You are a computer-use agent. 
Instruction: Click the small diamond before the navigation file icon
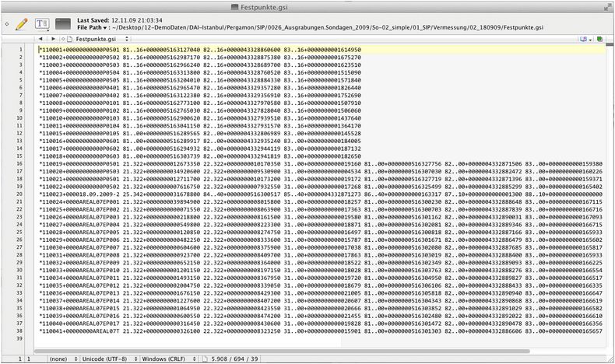click(x=63, y=39)
